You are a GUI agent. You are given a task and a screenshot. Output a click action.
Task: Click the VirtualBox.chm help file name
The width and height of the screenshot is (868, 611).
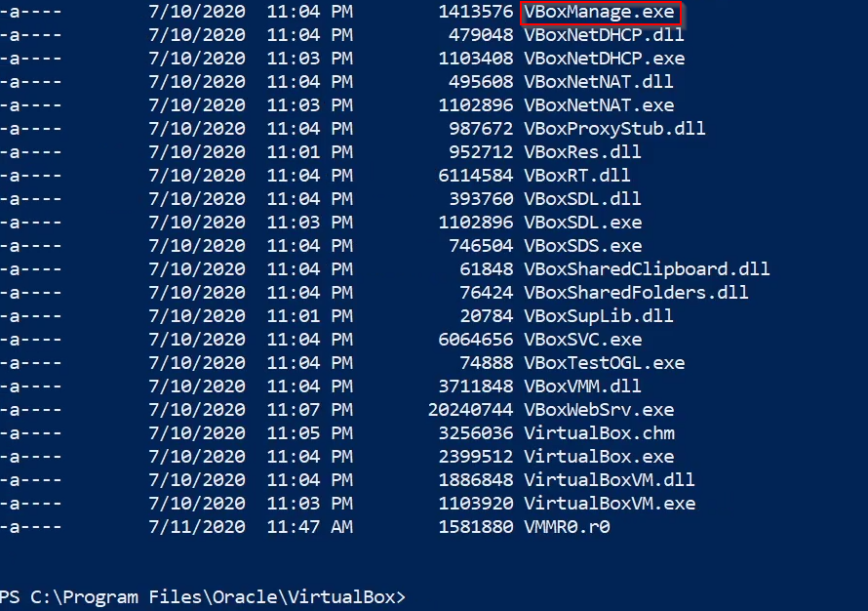[x=600, y=433]
